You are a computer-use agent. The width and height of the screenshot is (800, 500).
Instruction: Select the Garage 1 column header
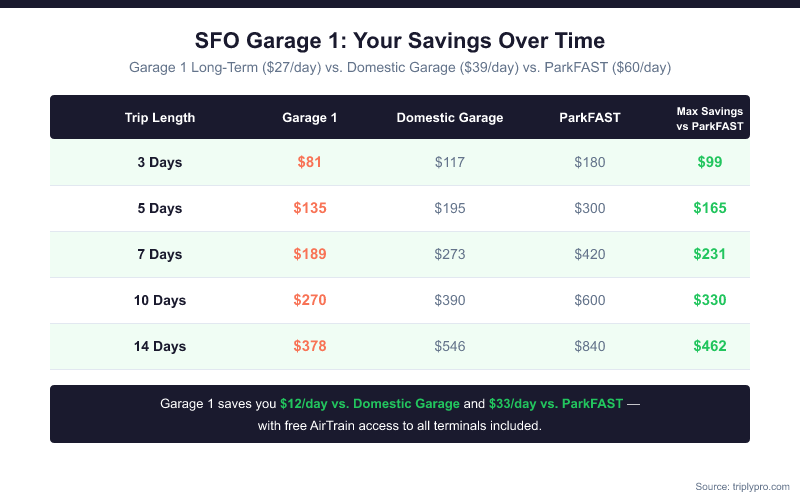[310, 118]
